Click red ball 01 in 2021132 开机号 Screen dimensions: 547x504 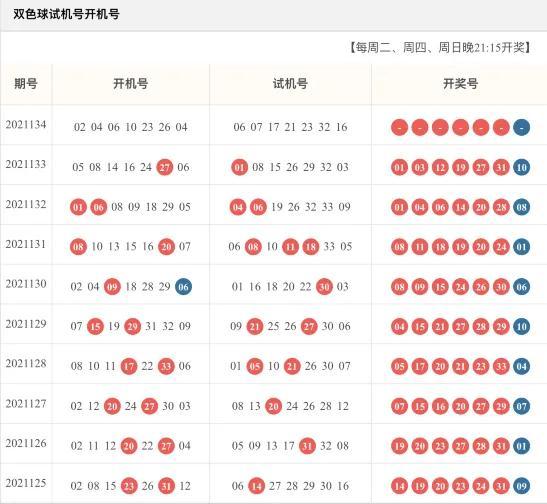point(78,207)
